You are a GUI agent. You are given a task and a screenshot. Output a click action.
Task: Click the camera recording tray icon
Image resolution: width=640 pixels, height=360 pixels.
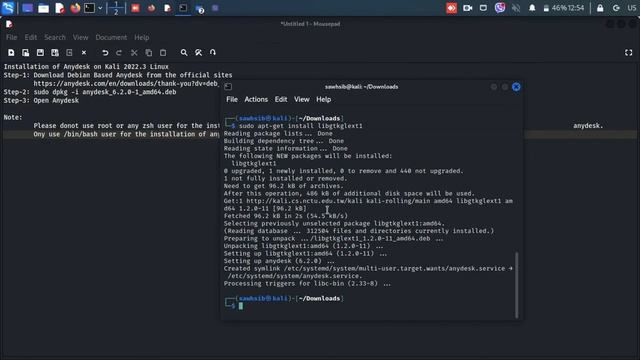coord(468,8)
